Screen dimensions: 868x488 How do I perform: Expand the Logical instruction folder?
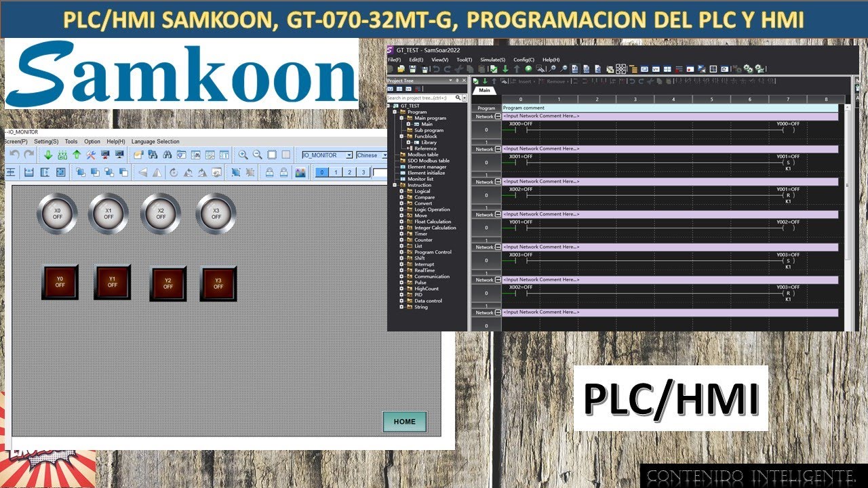[401, 191]
